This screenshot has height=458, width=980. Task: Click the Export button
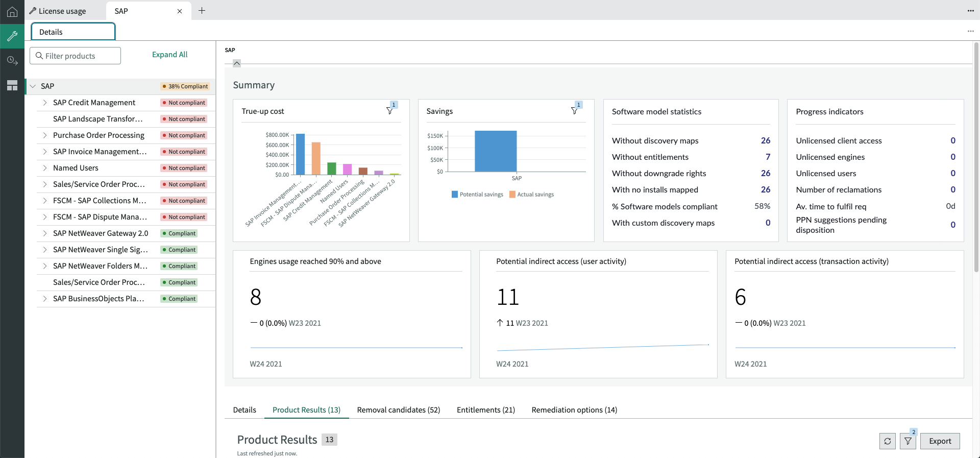(x=940, y=441)
